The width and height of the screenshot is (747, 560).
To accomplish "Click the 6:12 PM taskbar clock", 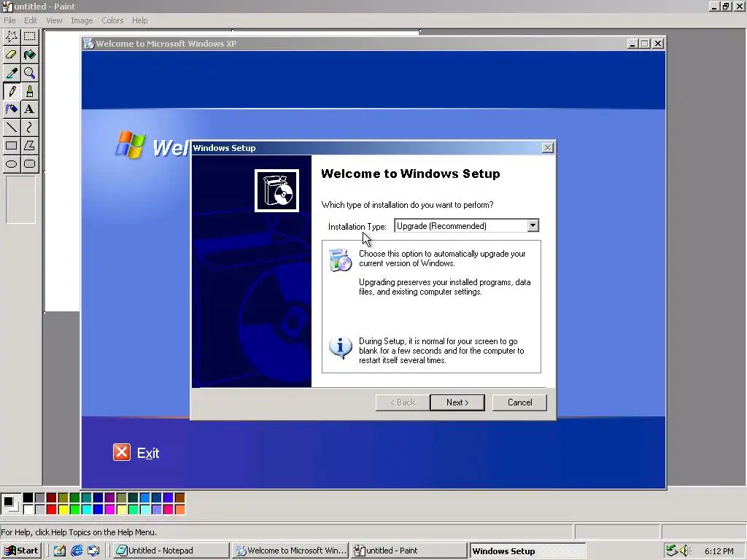I will (719, 551).
